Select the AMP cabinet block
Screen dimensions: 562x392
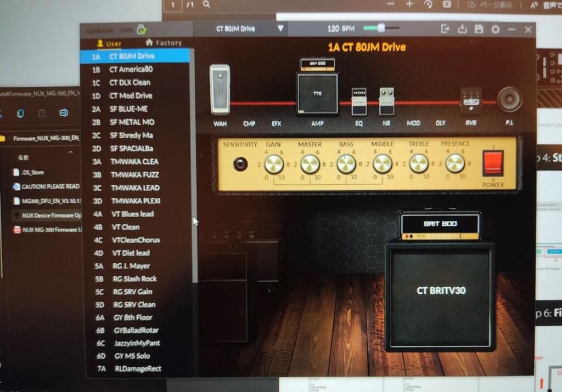click(318, 93)
